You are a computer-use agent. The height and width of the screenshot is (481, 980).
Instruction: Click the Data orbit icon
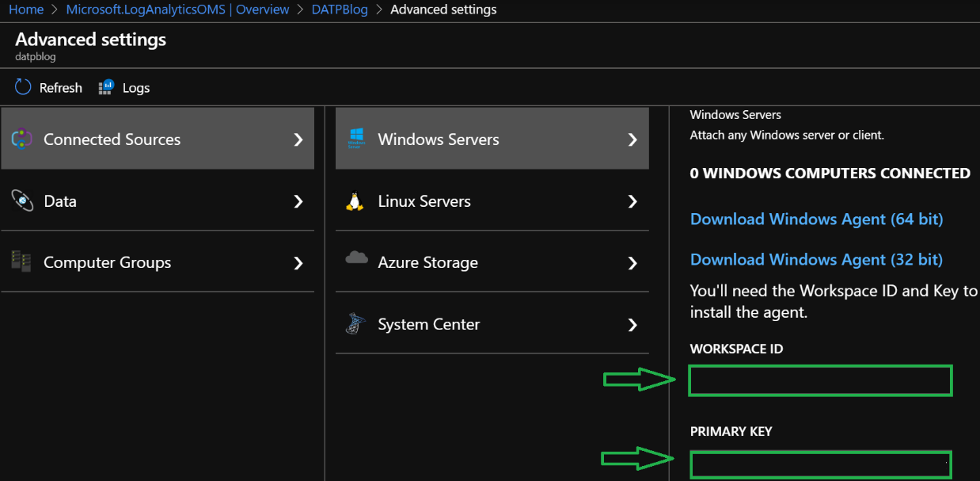[x=22, y=200]
